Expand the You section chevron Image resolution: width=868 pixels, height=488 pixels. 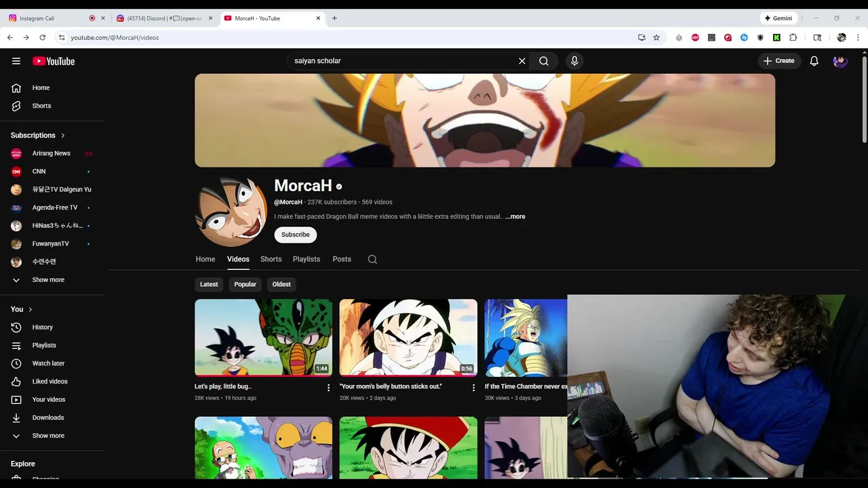[30, 309]
